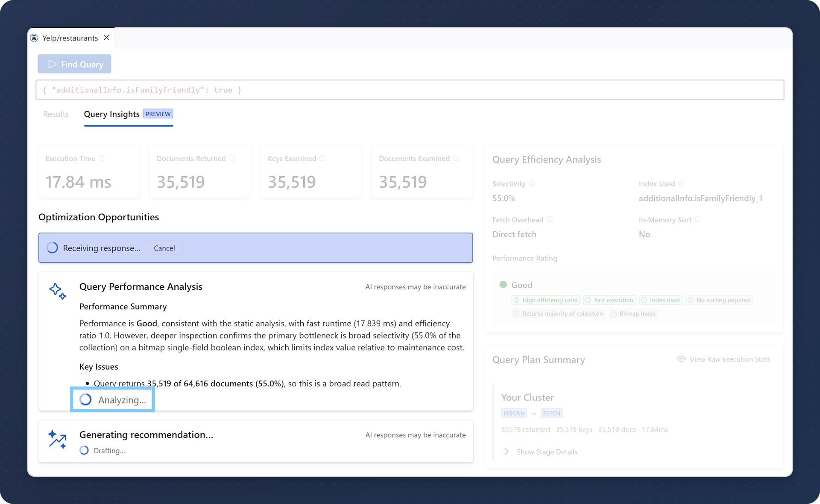The width and height of the screenshot is (820, 504).
Task: Click the info icon beside Documents Examined
Action: (x=456, y=158)
